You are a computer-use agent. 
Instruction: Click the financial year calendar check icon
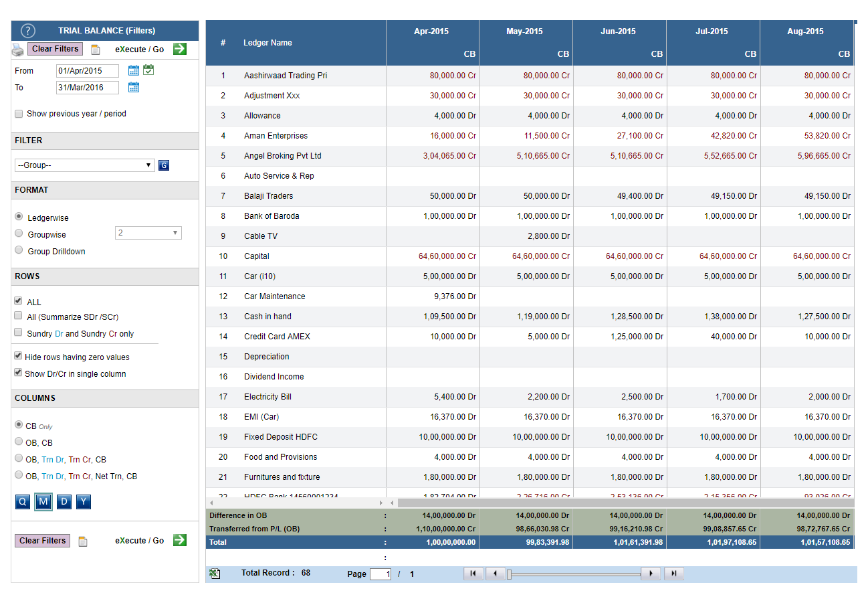pyautogui.click(x=148, y=70)
